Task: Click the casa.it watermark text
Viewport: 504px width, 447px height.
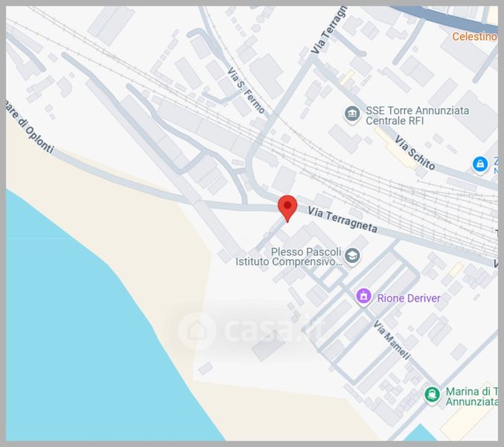Action: click(x=270, y=330)
